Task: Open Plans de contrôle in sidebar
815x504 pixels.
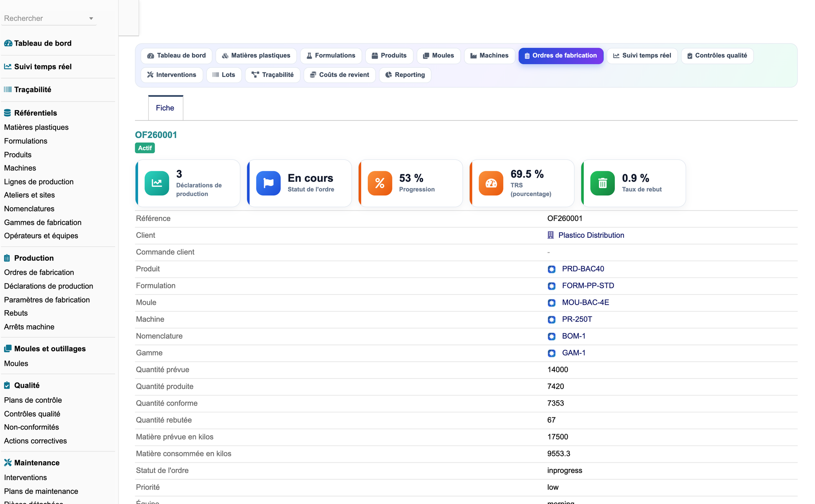Action: coord(33,400)
